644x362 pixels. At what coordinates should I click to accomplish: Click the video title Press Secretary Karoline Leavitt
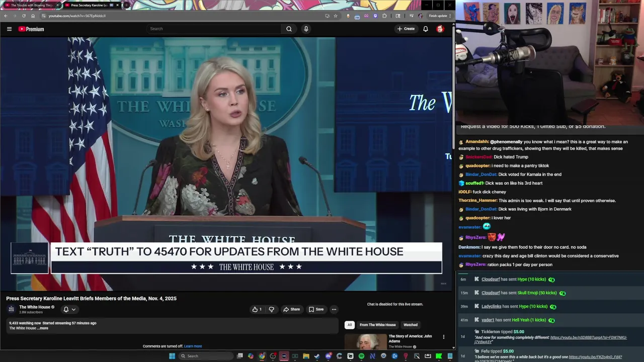point(91,298)
